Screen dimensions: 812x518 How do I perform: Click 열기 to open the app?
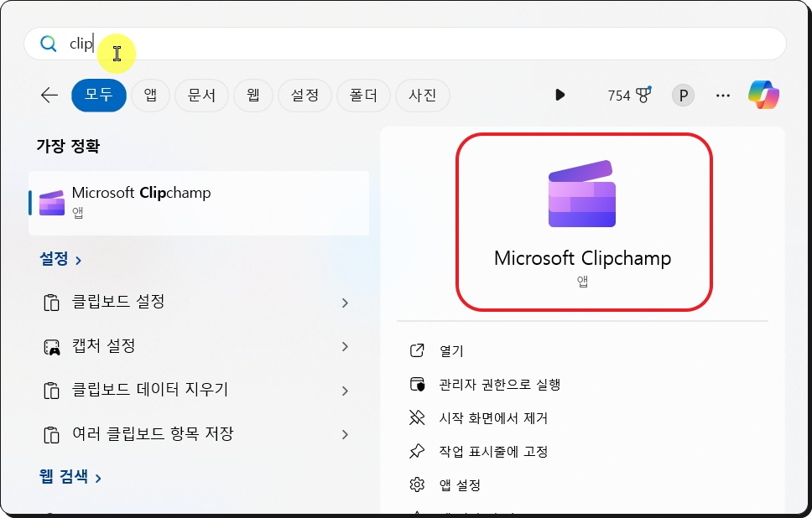point(451,351)
